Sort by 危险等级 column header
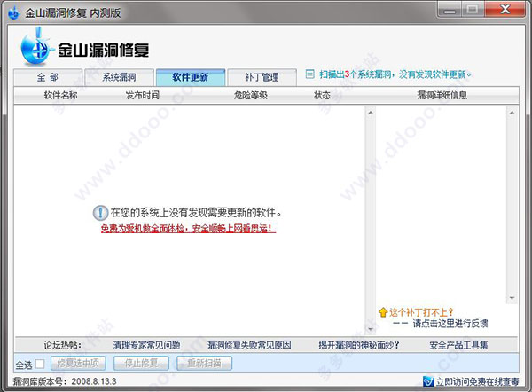This screenshot has width=532, height=392. pyautogui.click(x=251, y=95)
